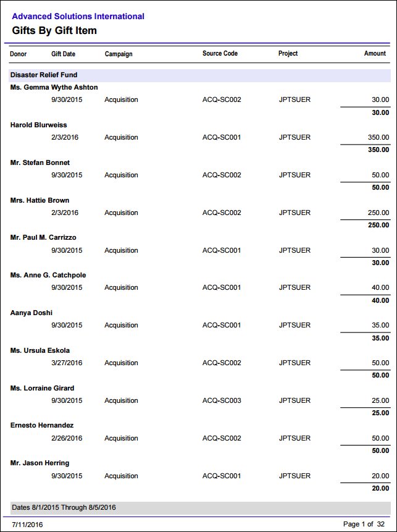397x532 pixels.
Task: Click the Dates 8/1/2015 Through 8/5/2016 bar
Action: coord(201,507)
